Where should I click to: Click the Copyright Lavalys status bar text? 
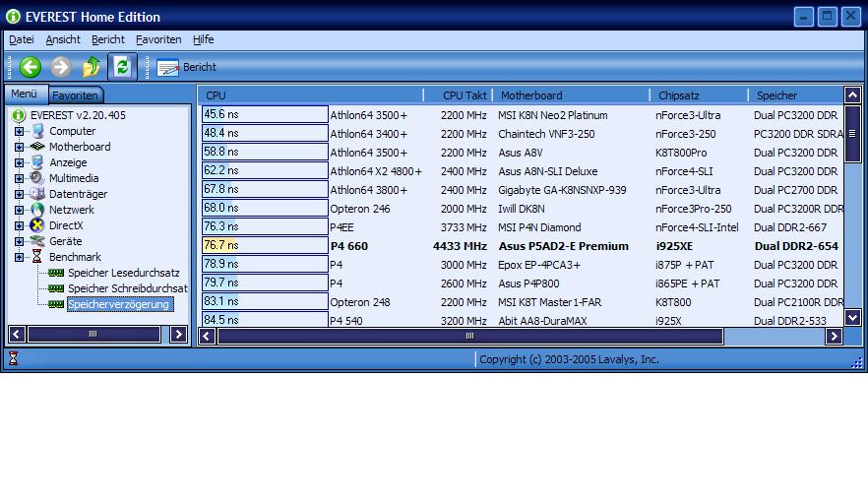tap(569, 359)
